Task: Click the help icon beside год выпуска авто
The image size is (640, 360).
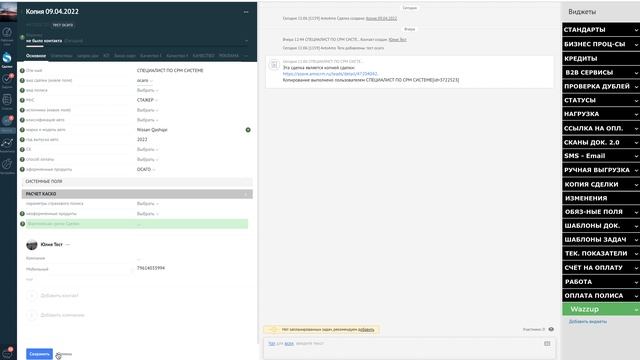Action: tap(22, 140)
